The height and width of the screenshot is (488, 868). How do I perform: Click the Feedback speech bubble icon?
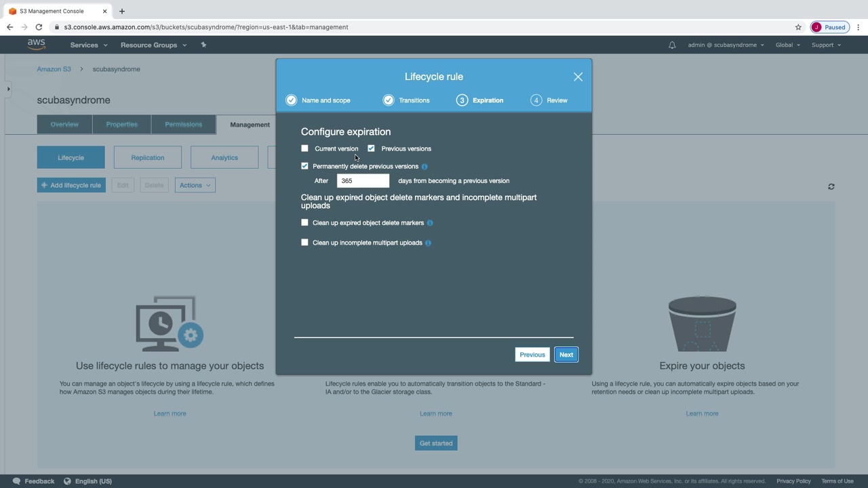click(16, 481)
